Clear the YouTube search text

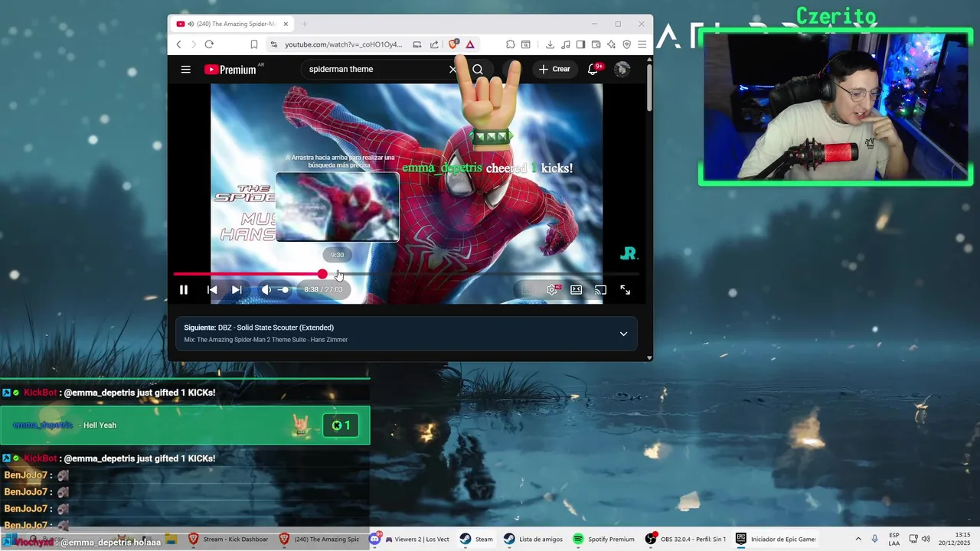[x=452, y=70]
